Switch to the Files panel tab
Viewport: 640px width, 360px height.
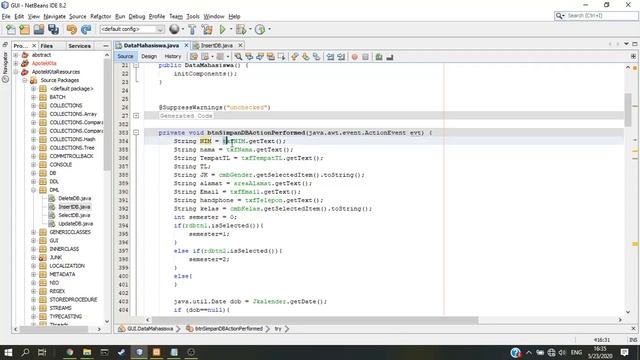[47, 46]
